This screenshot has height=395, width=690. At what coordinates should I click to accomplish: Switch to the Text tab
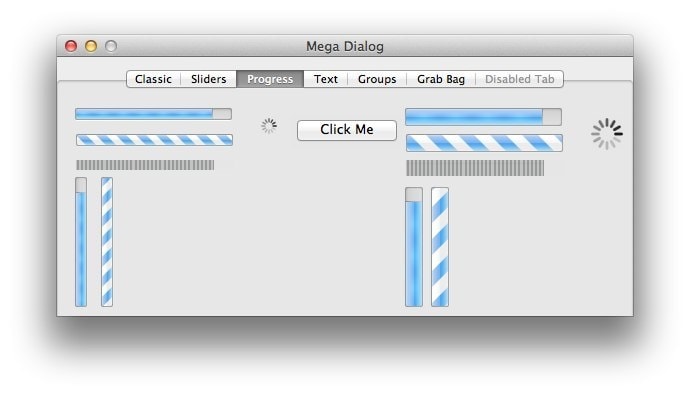tap(326, 79)
